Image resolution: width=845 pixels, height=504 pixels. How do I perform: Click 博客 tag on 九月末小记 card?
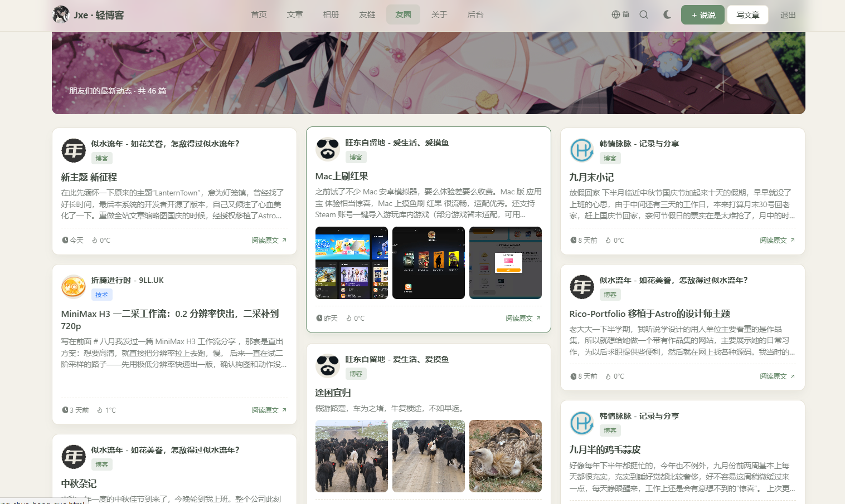(x=610, y=158)
